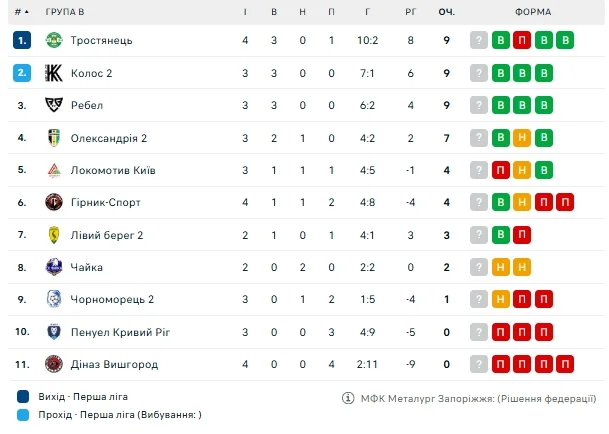Image resolution: width=609 pixels, height=434 pixels.
Task: Click the dark blue Вихід legend swatch
Action: [23, 397]
